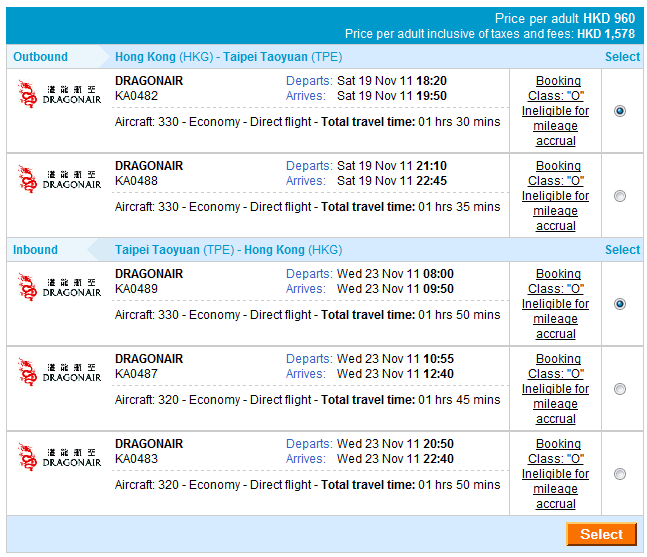Pick inbound flight KA0487 departing 10:55
This screenshot has width=647, height=557.
pyautogui.click(x=620, y=389)
